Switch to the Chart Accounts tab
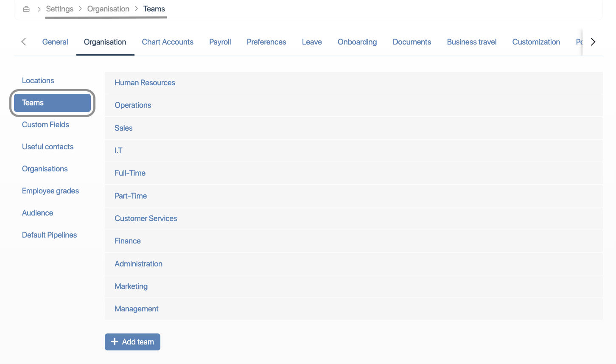The height and width of the screenshot is (364, 616). (168, 42)
